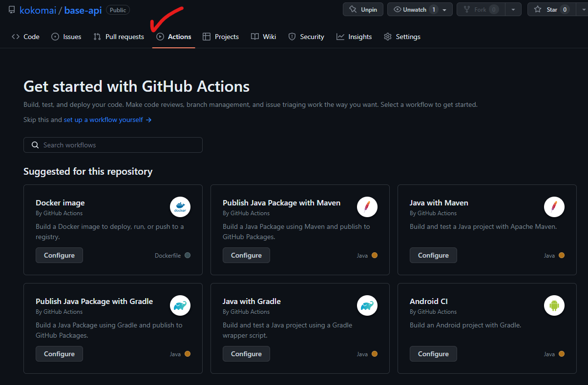Open the Issues tab
Screen dimensions: 588x385
coord(66,37)
